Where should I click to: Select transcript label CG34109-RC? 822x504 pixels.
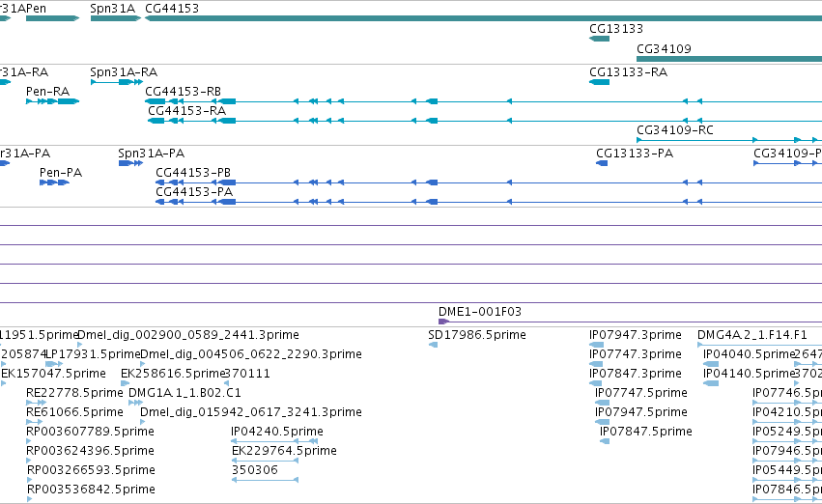(674, 130)
